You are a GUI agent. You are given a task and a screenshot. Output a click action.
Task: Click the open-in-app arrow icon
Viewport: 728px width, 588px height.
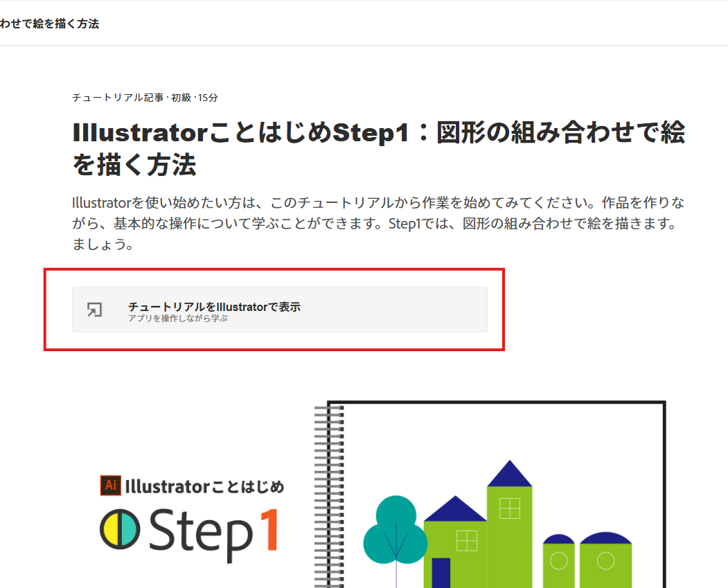pyautogui.click(x=94, y=310)
